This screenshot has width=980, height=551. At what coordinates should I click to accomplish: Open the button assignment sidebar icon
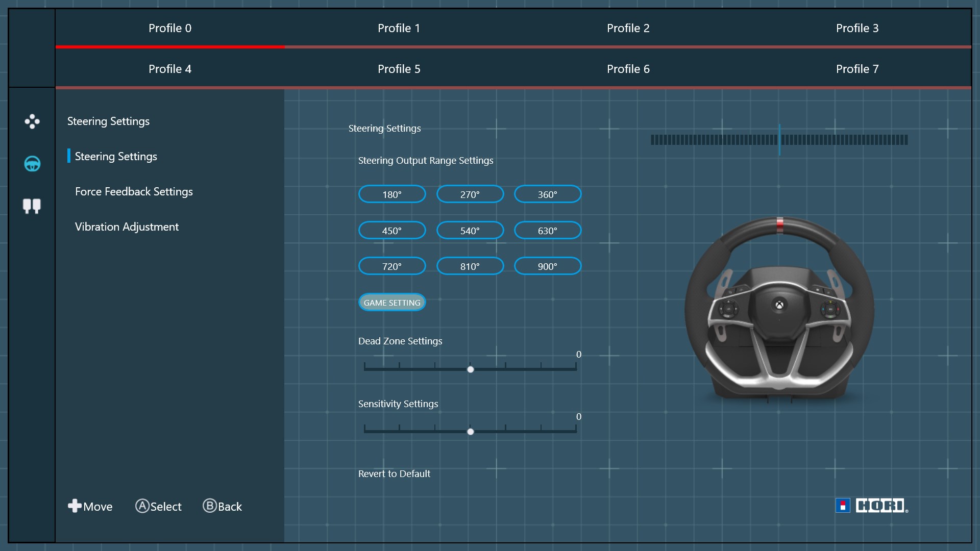(x=32, y=121)
